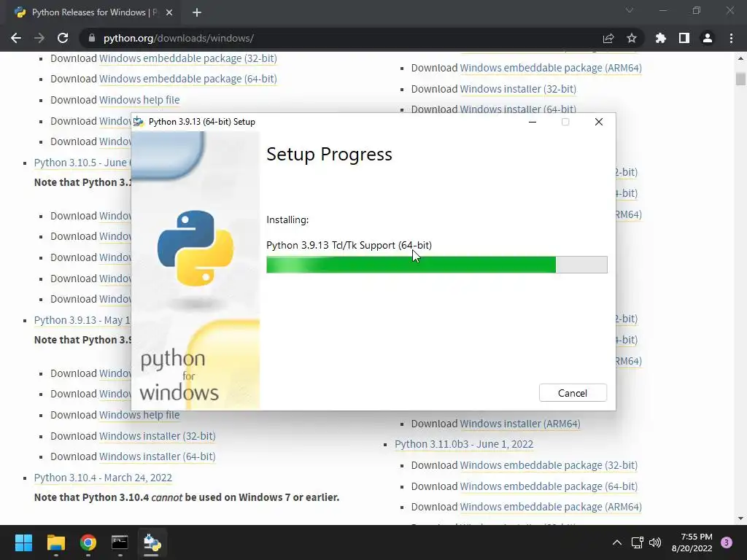Open Windows installer (64-bit) link at bottom left

tap(158, 456)
